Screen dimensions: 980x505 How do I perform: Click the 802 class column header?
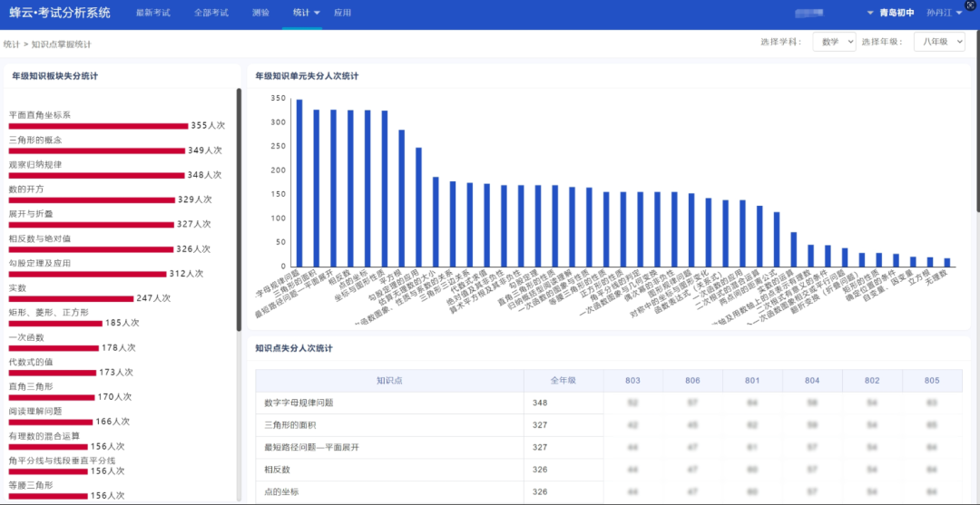tap(872, 381)
